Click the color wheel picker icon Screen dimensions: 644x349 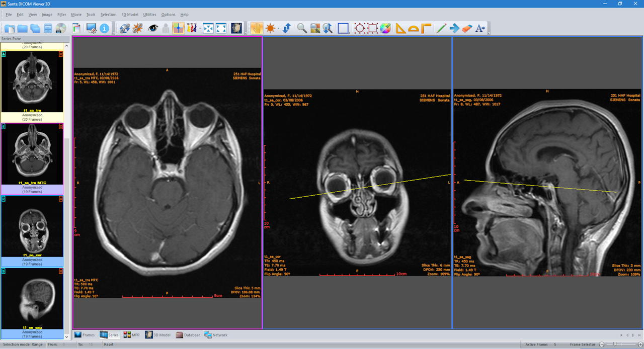(x=385, y=29)
